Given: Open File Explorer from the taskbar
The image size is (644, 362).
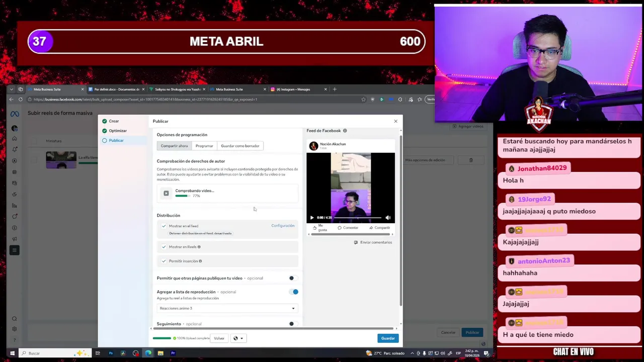Looking at the screenshot, I should click(x=160, y=353).
